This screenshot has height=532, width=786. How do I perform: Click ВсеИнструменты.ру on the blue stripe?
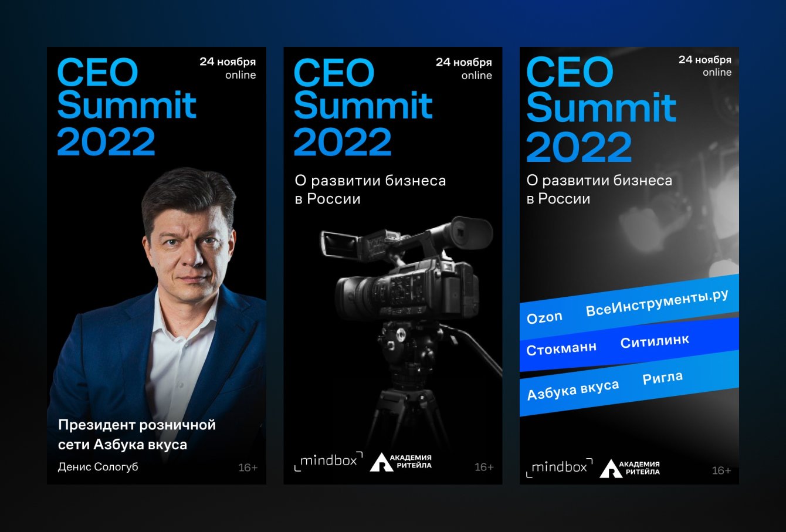click(x=658, y=303)
